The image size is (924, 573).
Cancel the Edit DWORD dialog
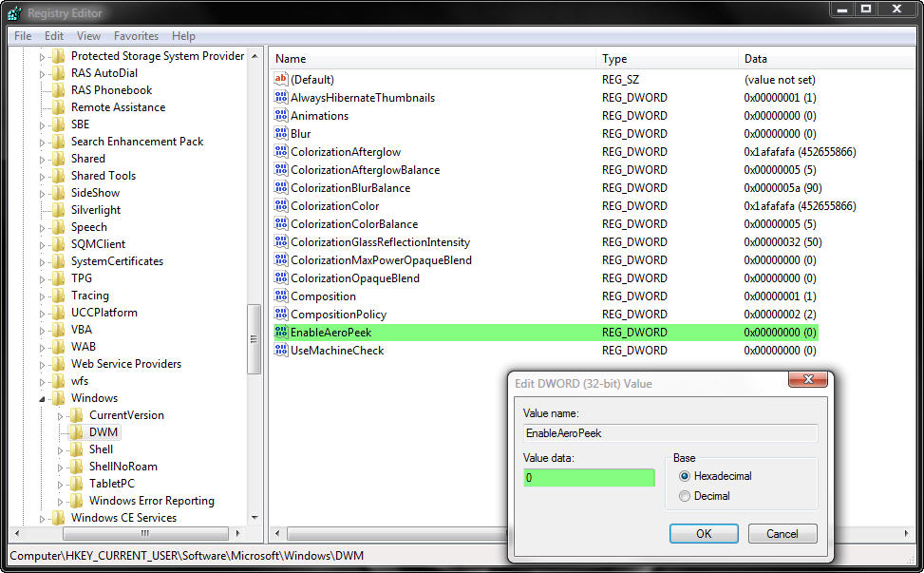(x=783, y=533)
